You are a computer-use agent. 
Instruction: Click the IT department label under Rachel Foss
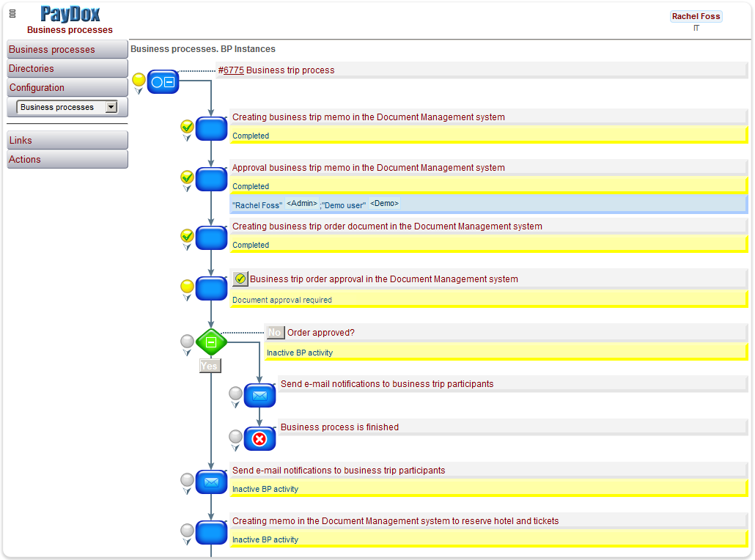pyautogui.click(x=696, y=28)
